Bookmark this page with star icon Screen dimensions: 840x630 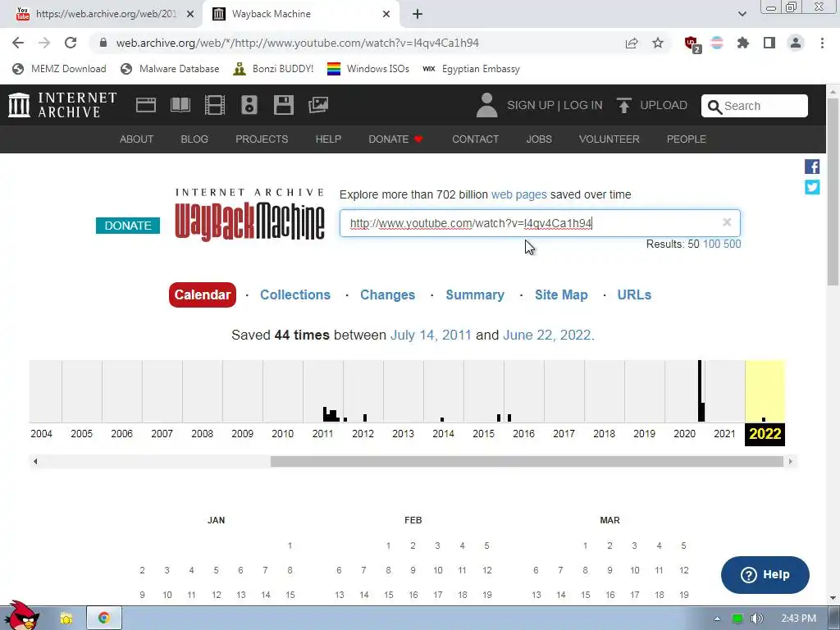658,43
